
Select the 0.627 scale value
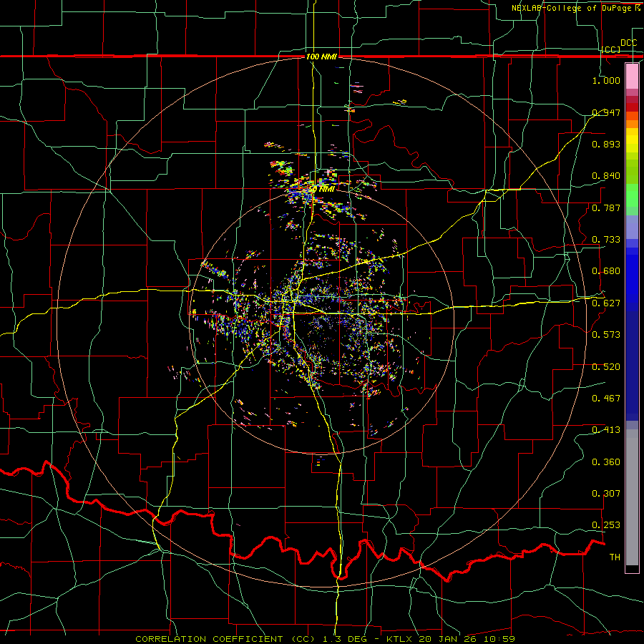tap(606, 303)
